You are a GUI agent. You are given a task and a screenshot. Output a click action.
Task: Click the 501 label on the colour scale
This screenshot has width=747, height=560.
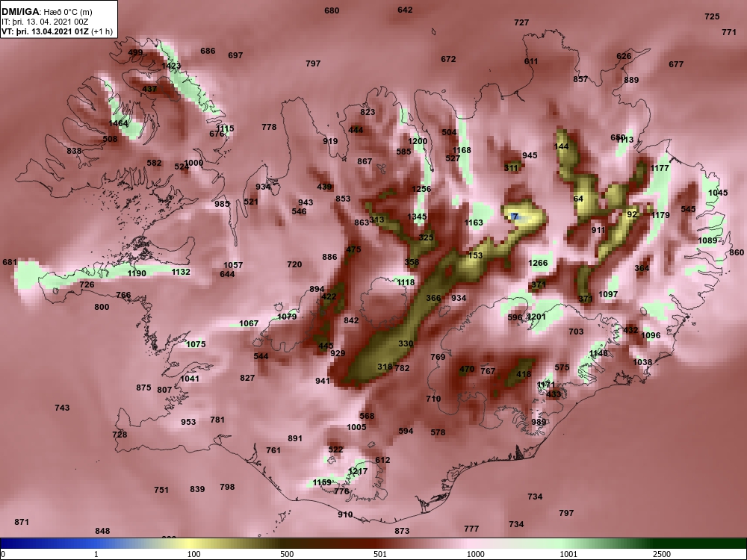pos(380,554)
